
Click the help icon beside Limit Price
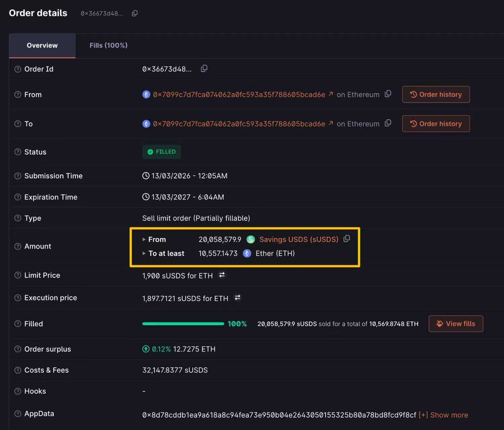[x=18, y=275]
